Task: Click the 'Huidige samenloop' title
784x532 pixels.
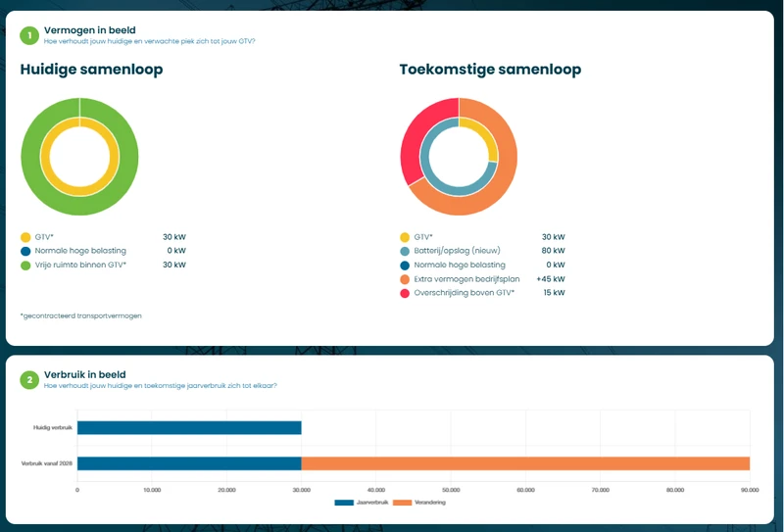Action: tap(91, 70)
